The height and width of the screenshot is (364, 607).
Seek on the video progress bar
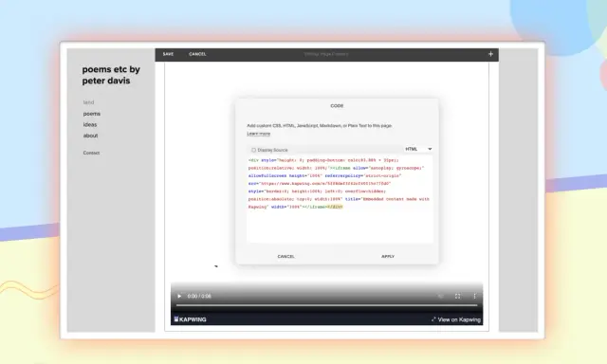pos(326,305)
